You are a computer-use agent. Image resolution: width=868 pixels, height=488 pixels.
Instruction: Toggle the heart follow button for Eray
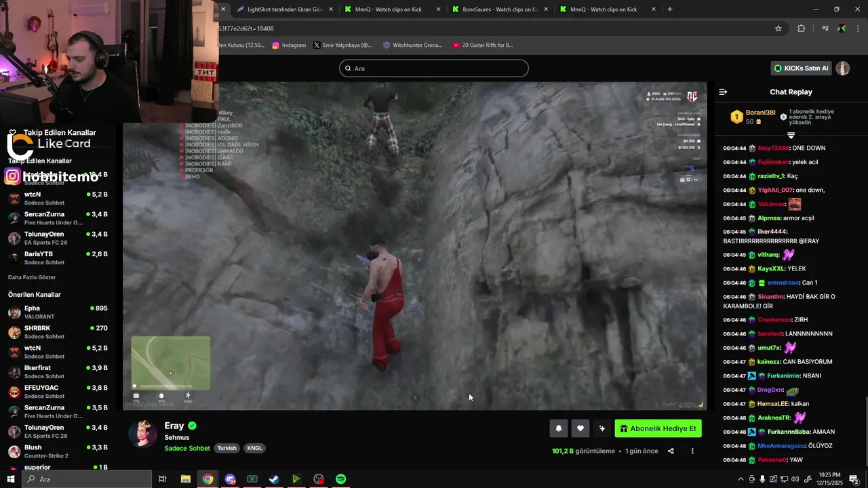(x=580, y=428)
